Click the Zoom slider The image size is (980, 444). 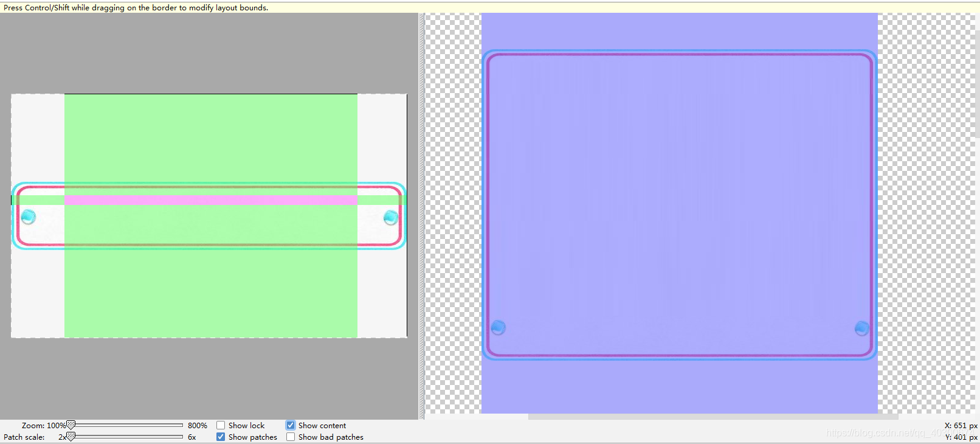[x=125, y=426]
